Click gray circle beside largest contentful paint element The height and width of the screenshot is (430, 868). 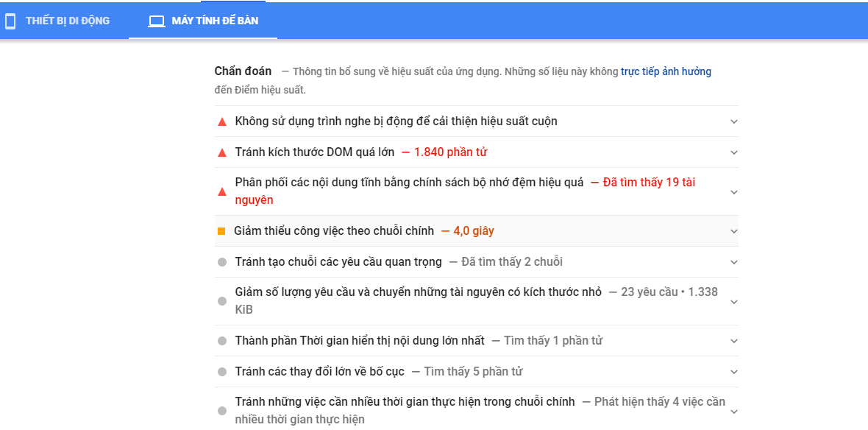click(x=222, y=341)
